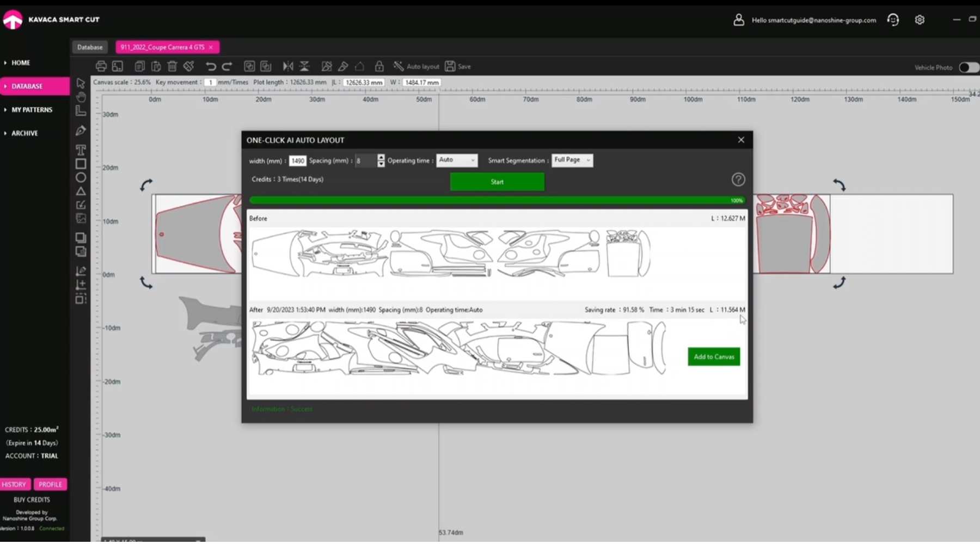The image size is (980, 544).
Task: Decrease Spacing with the down stepper arrow
Action: coord(381,164)
